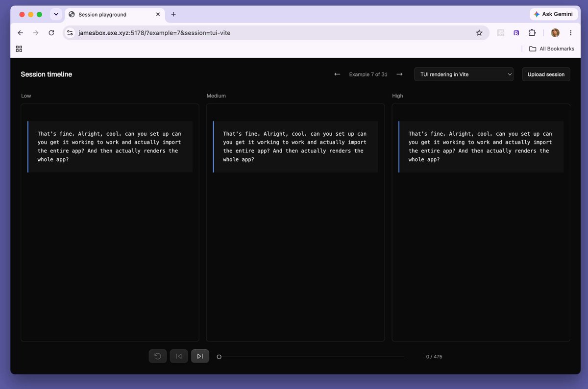The width and height of the screenshot is (588, 389).
Task: Restart the session playback
Action: (158, 356)
